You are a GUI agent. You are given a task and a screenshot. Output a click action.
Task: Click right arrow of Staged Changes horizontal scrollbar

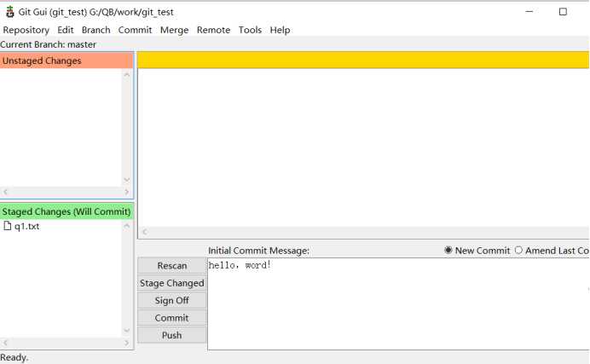(x=127, y=343)
